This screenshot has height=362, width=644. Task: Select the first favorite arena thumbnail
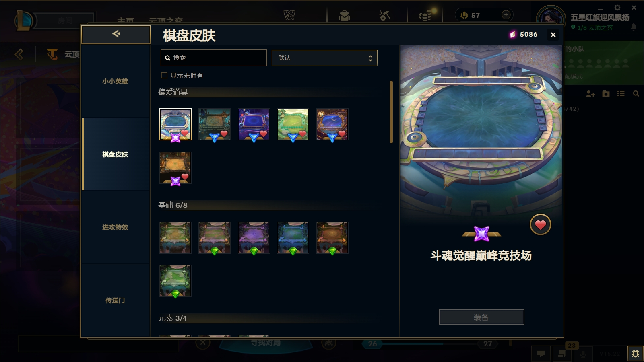click(x=175, y=124)
